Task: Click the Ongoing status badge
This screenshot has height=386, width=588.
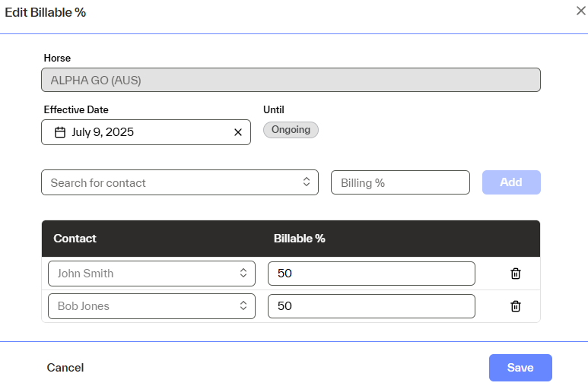Action: point(291,130)
